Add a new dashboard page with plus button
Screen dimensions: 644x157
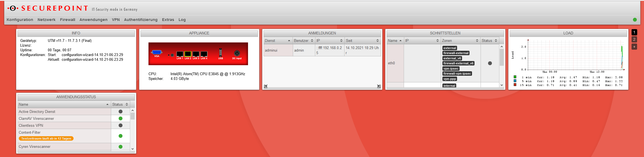pyautogui.click(x=634, y=47)
